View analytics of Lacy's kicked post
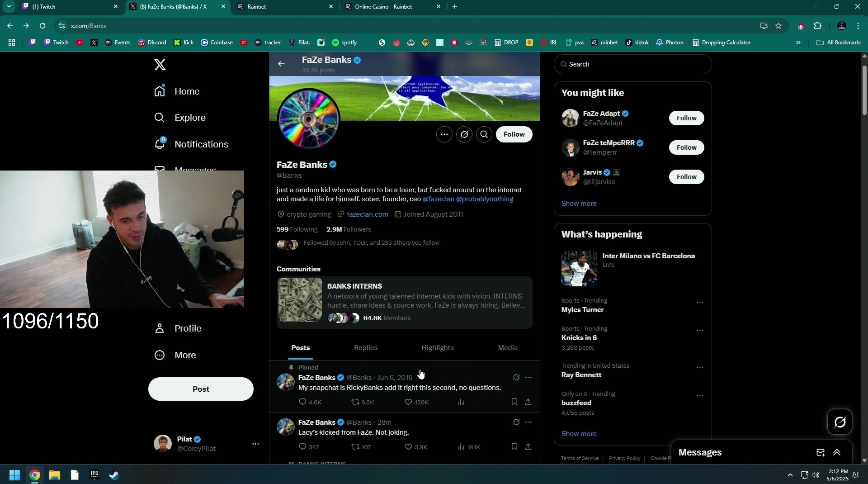The width and height of the screenshot is (868, 484). (x=468, y=447)
